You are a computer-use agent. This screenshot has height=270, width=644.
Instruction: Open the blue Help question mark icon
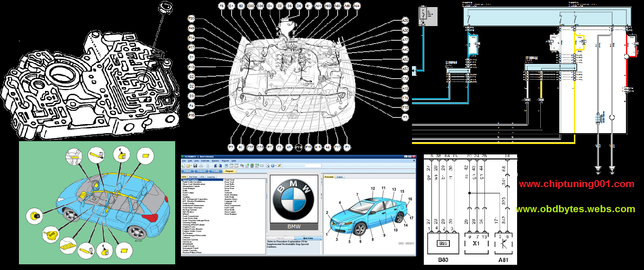[273, 165]
